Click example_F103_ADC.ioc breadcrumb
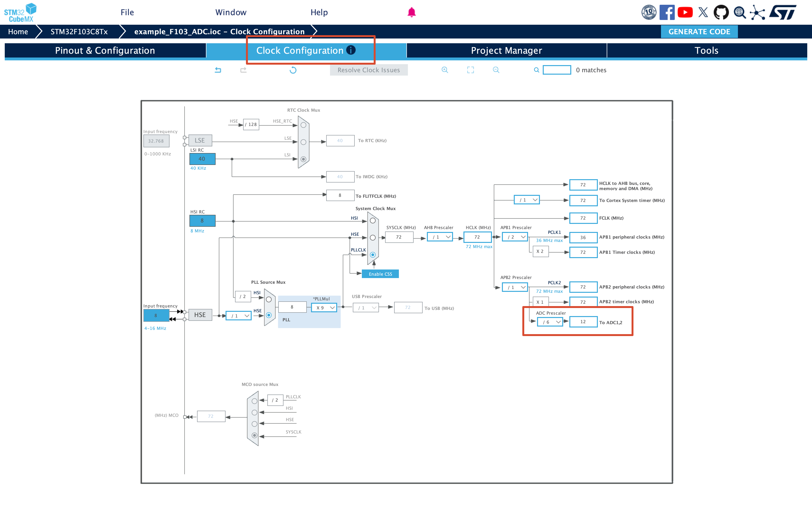 pyautogui.click(x=219, y=32)
